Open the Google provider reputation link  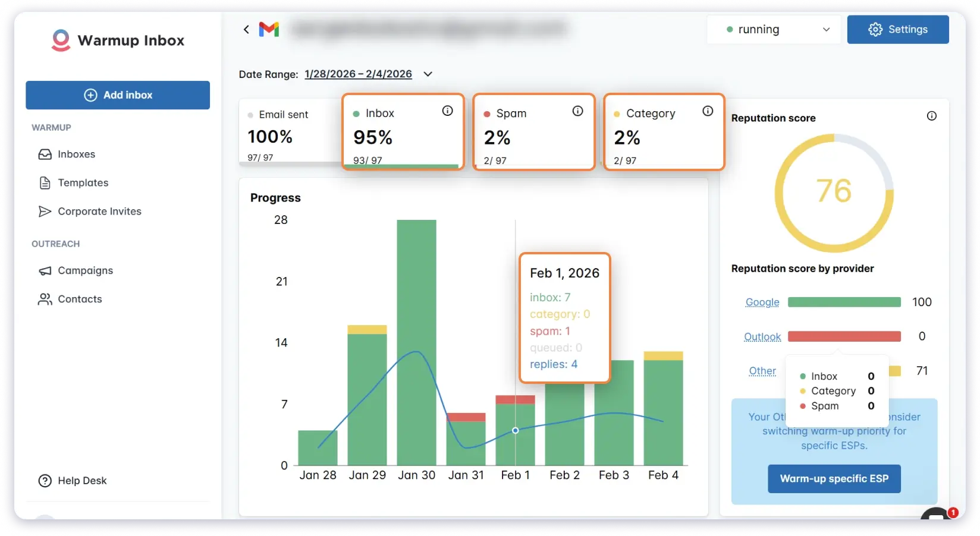click(762, 302)
